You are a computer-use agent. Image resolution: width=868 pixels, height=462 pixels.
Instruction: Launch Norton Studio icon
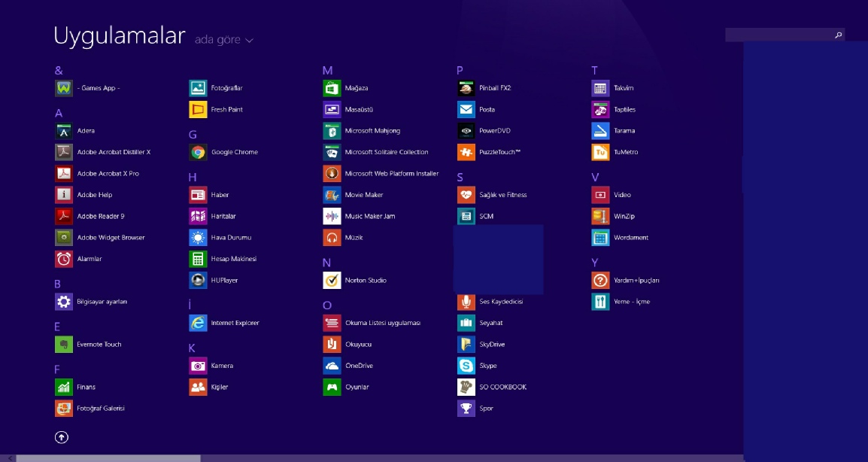(x=332, y=281)
